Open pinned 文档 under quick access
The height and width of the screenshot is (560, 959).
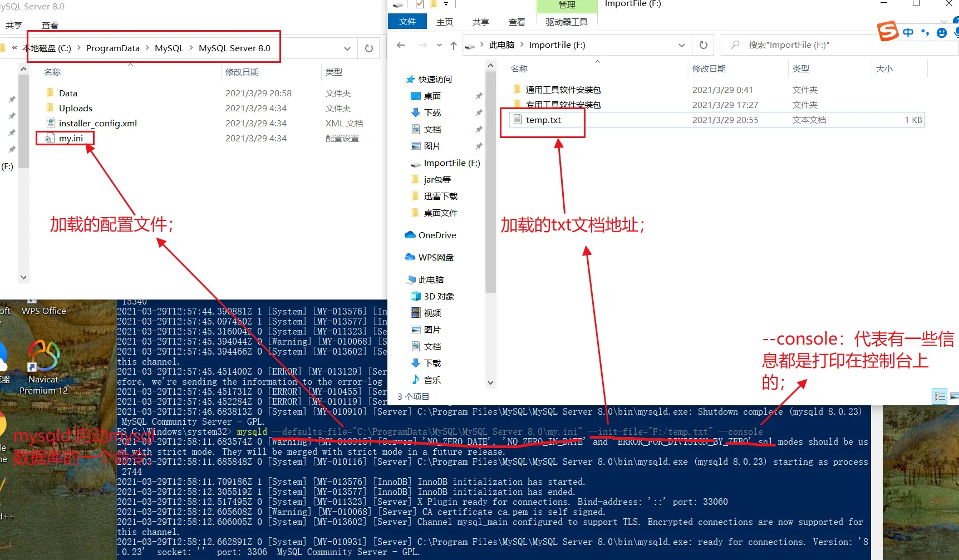(x=426, y=130)
